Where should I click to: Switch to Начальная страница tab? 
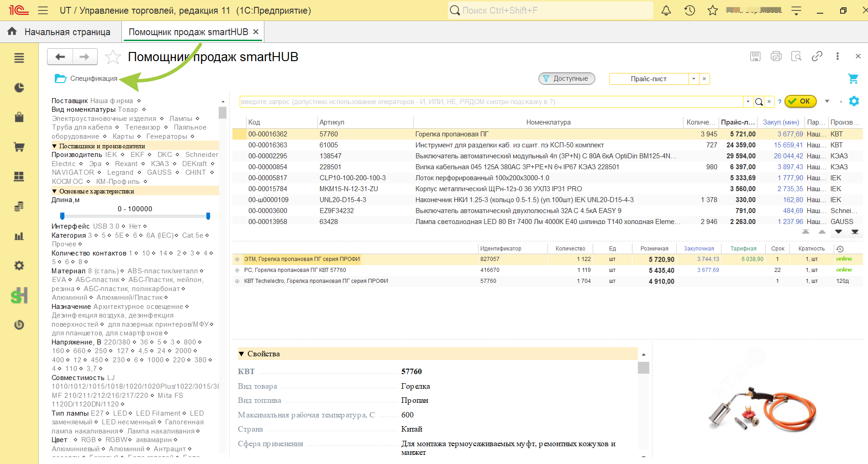60,32
